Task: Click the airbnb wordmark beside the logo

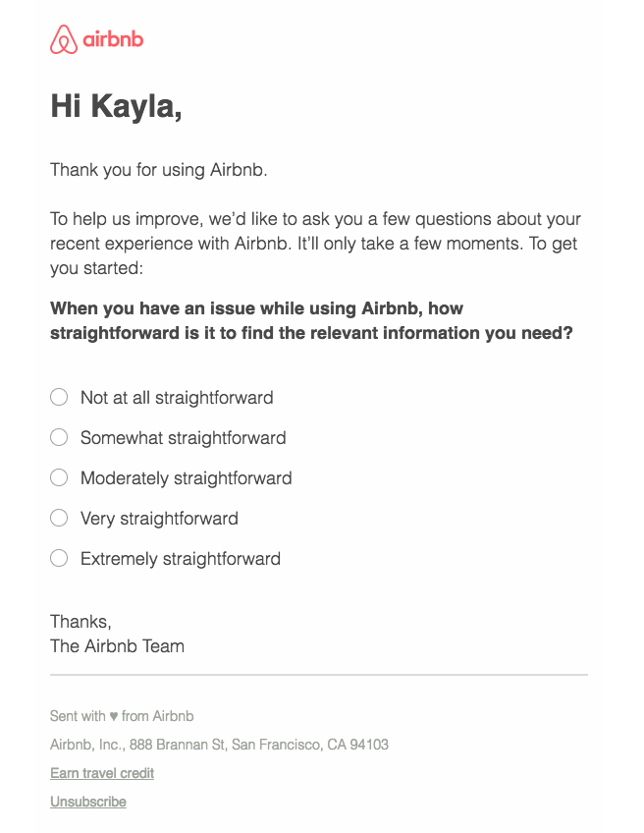Action: pyautogui.click(x=113, y=39)
